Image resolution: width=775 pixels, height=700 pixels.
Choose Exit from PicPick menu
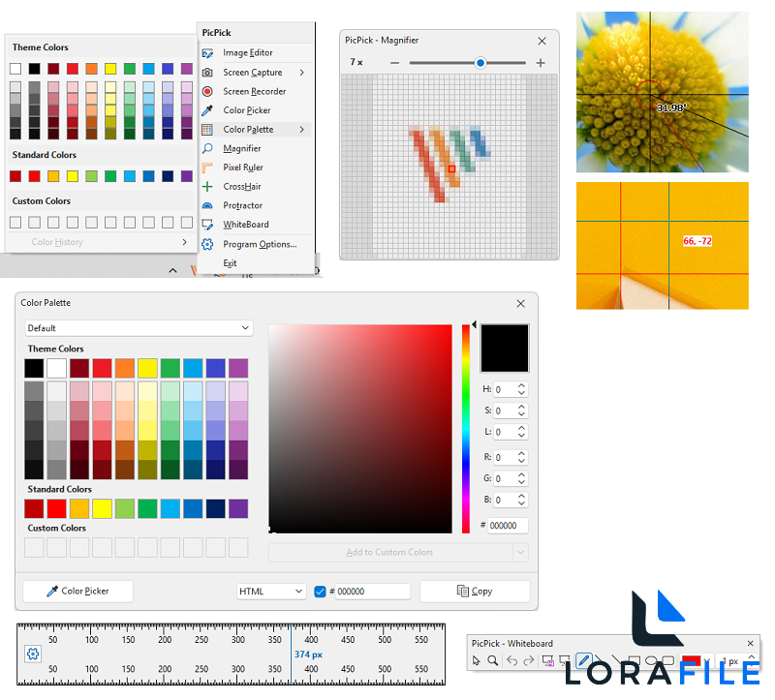230,263
